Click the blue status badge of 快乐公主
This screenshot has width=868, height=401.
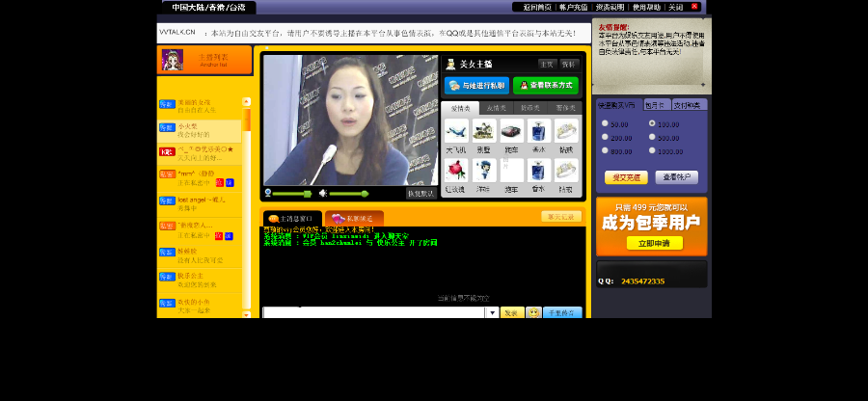(167, 277)
